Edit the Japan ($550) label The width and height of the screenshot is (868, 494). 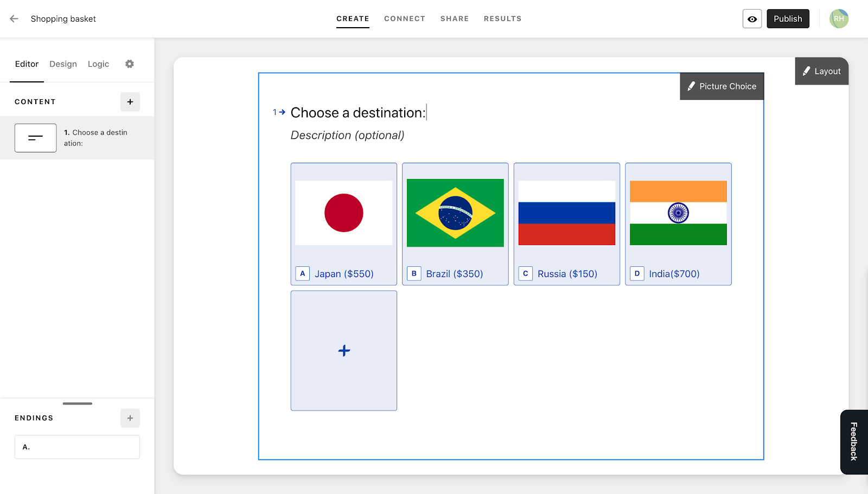click(x=344, y=274)
